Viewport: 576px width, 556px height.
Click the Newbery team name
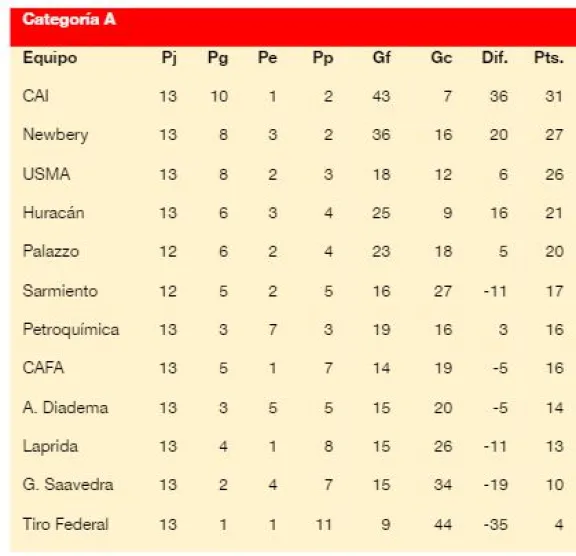55,135
